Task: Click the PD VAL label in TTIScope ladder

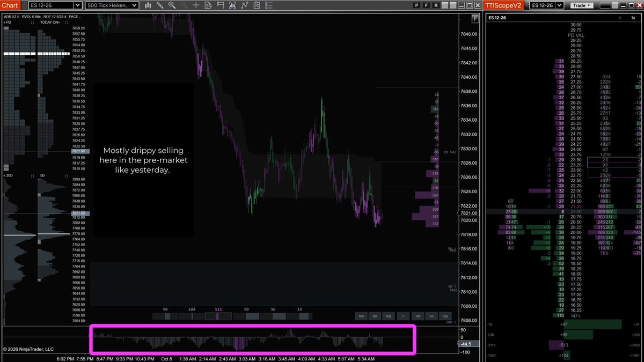Action: pos(576,35)
